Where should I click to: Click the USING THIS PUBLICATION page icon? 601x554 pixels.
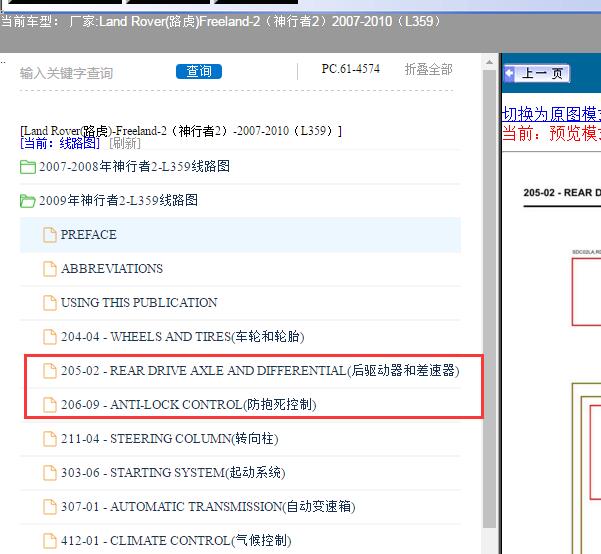50,302
